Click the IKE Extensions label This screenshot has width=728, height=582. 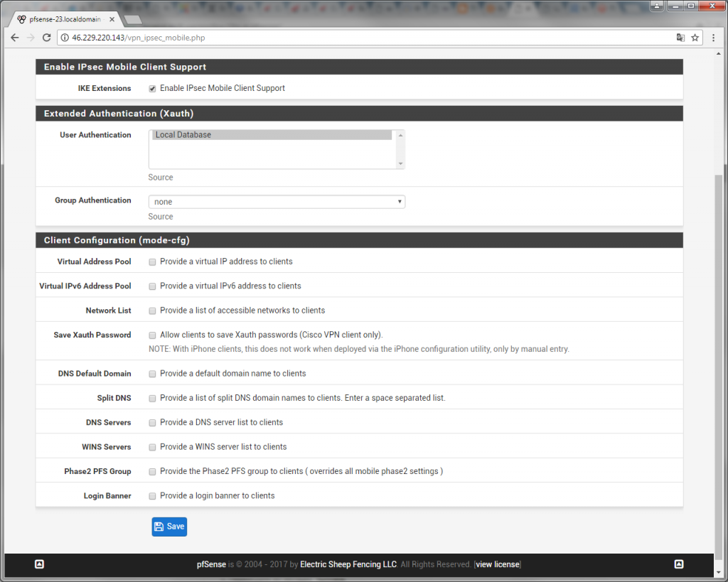[x=105, y=89]
